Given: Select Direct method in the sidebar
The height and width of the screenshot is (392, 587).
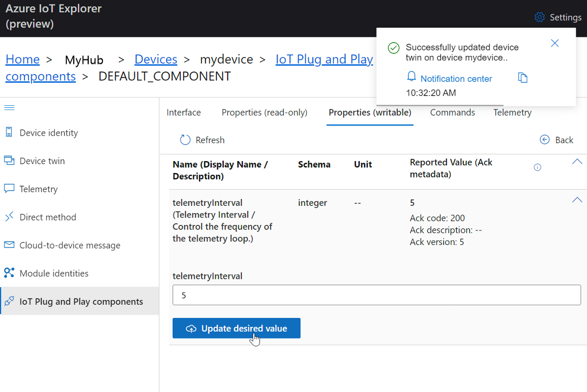Looking at the screenshot, I should tap(48, 217).
